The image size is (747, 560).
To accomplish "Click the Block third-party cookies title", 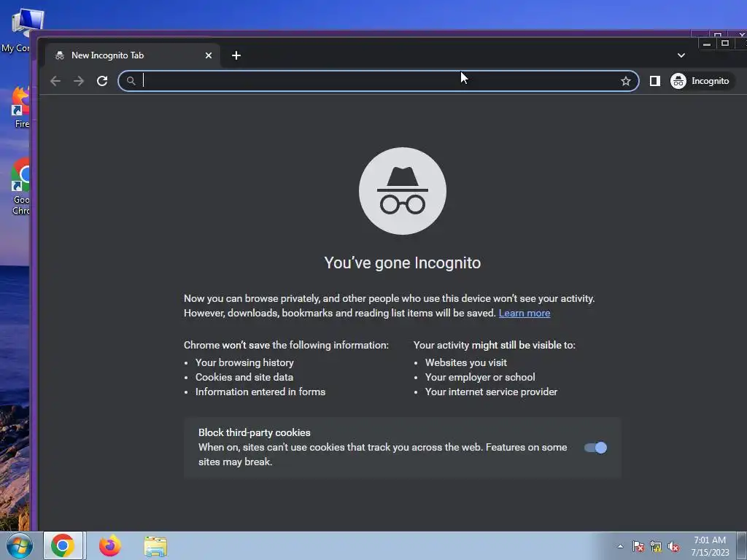I will pyautogui.click(x=255, y=432).
